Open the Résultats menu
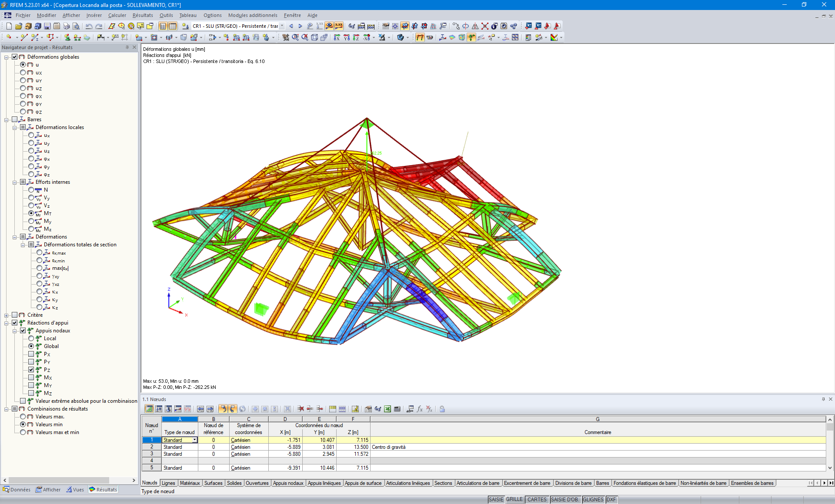The width and height of the screenshot is (835, 504). click(143, 15)
